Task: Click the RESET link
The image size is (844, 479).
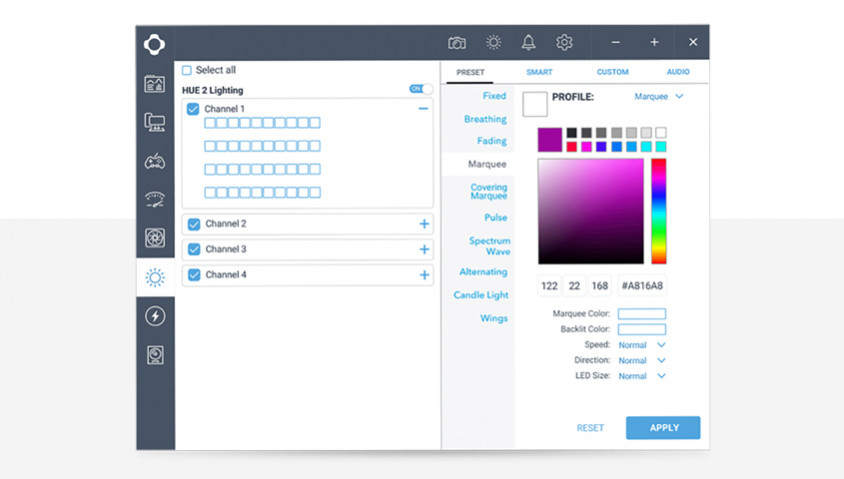Action: point(590,428)
